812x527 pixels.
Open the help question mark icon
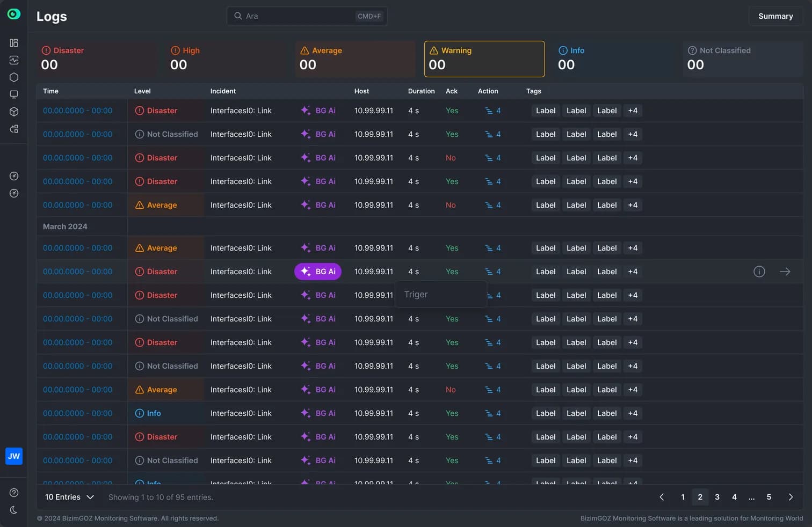(x=14, y=493)
